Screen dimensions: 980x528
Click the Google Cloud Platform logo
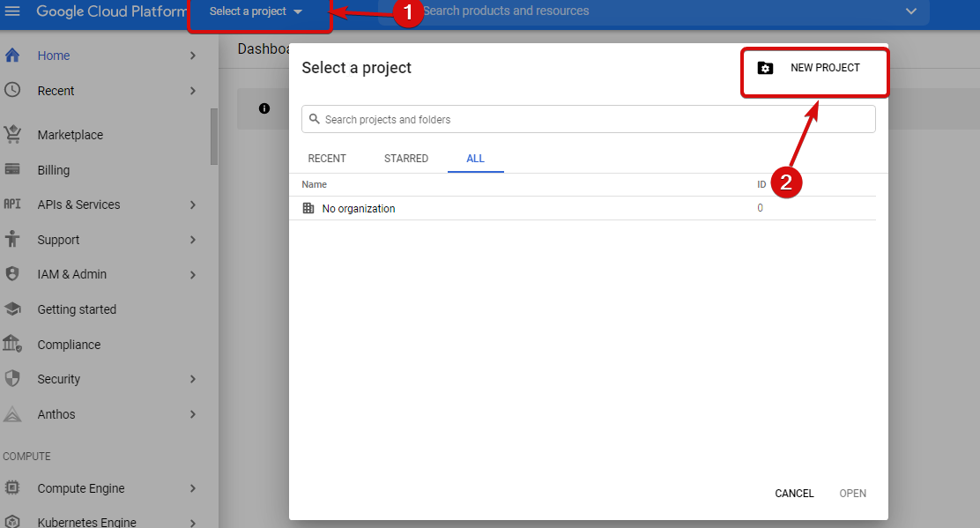111,11
